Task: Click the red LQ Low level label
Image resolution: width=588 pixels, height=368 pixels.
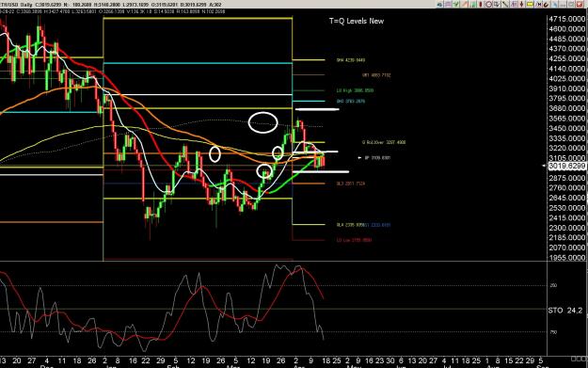Action: point(354,240)
